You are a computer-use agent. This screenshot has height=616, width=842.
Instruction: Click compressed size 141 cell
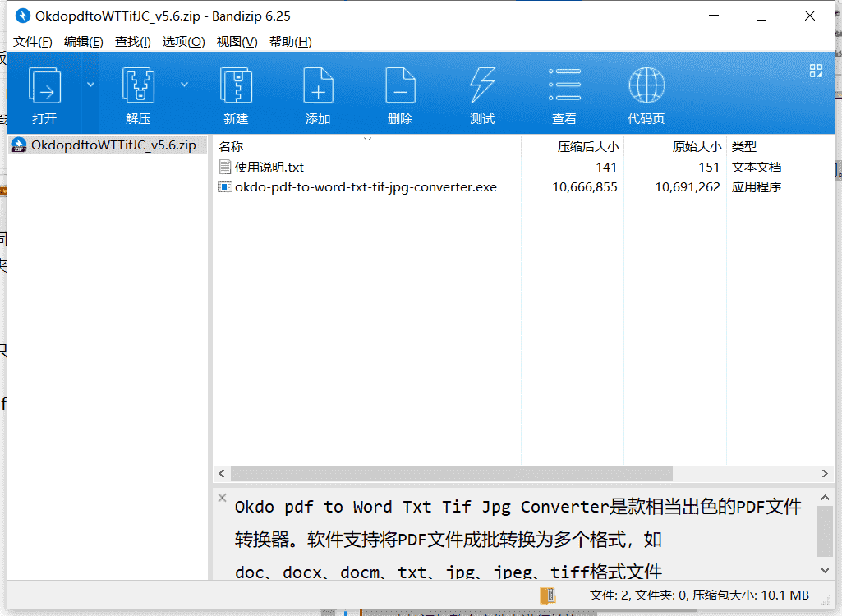pyautogui.click(x=606, y=167)
